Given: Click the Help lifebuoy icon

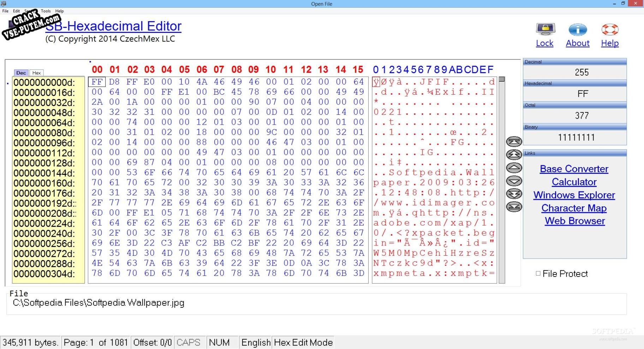Looking at the screenshot, I should [x=610, y=29].
